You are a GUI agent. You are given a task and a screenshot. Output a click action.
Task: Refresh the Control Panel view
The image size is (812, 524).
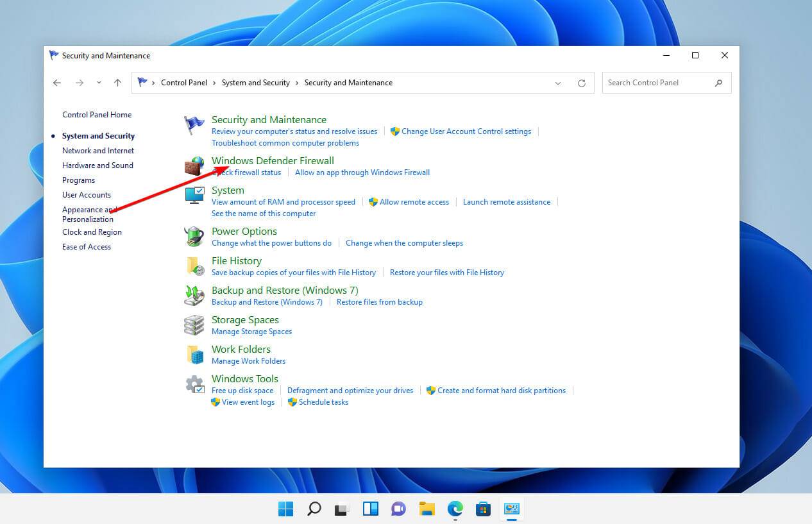[582, 83]
